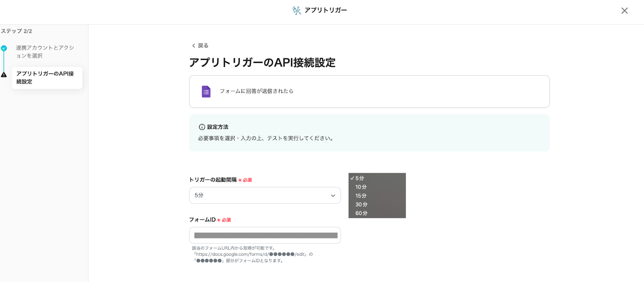Screen dimensions: 644x282
Task: Click the completed step checkmark icon
Action: coord(4,48)
